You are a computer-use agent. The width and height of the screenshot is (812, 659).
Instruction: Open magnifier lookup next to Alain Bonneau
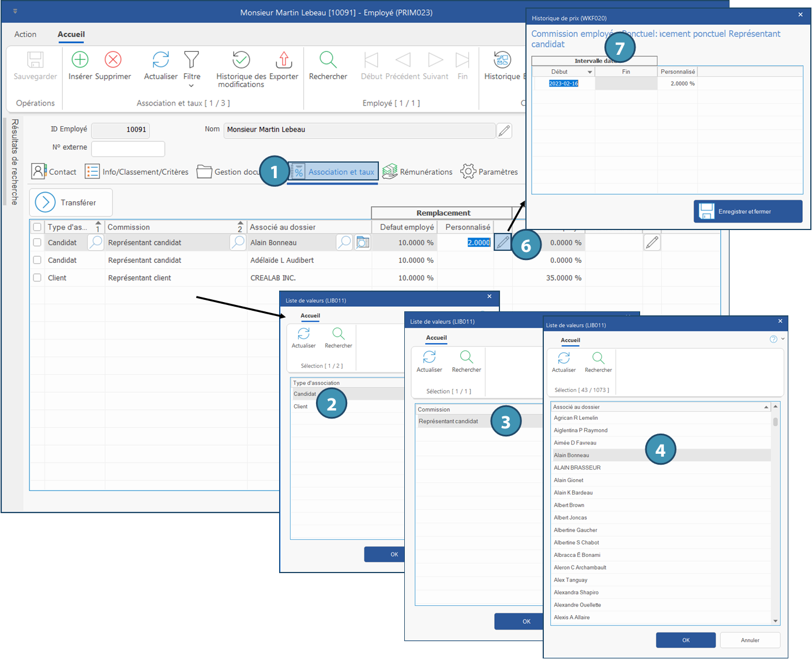point(344,243)
